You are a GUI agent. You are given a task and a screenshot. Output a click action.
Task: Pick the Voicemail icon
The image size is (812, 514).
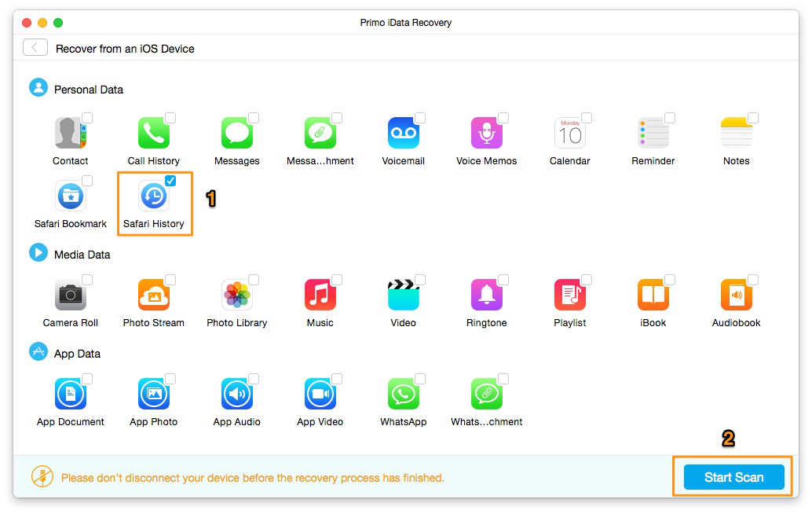click(404, 133)
